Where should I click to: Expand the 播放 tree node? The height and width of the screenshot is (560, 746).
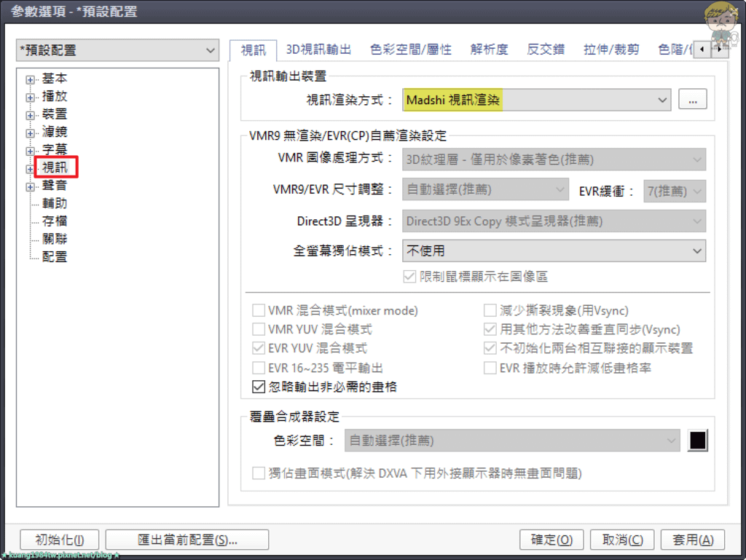30,98
